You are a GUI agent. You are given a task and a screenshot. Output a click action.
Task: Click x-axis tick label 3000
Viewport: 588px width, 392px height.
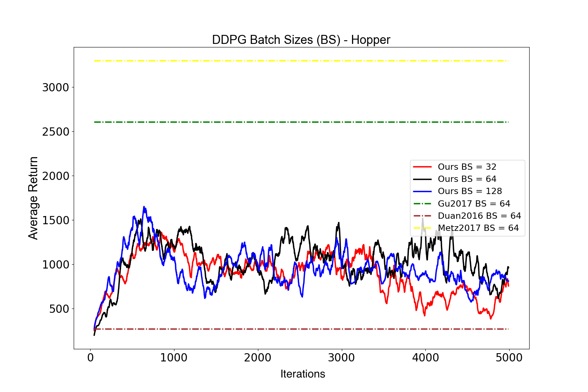pos(342,358)
